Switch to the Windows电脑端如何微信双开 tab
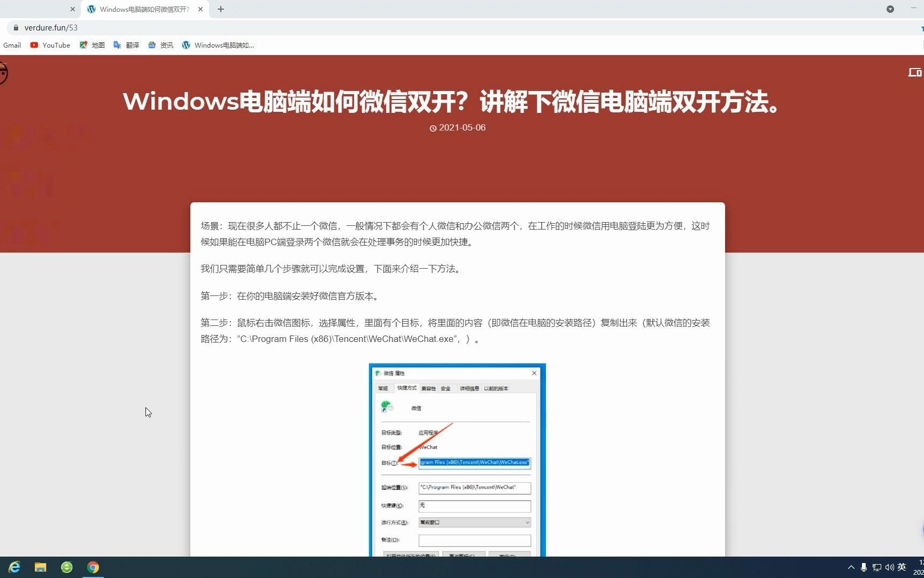924x578 pixels. [144, 9]
